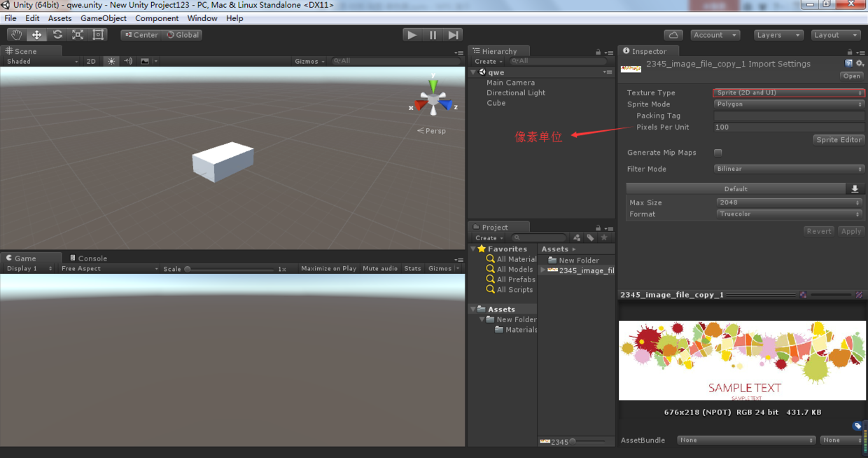
Task: Open the Texture Type dropdown
Action: pos(789,92)
